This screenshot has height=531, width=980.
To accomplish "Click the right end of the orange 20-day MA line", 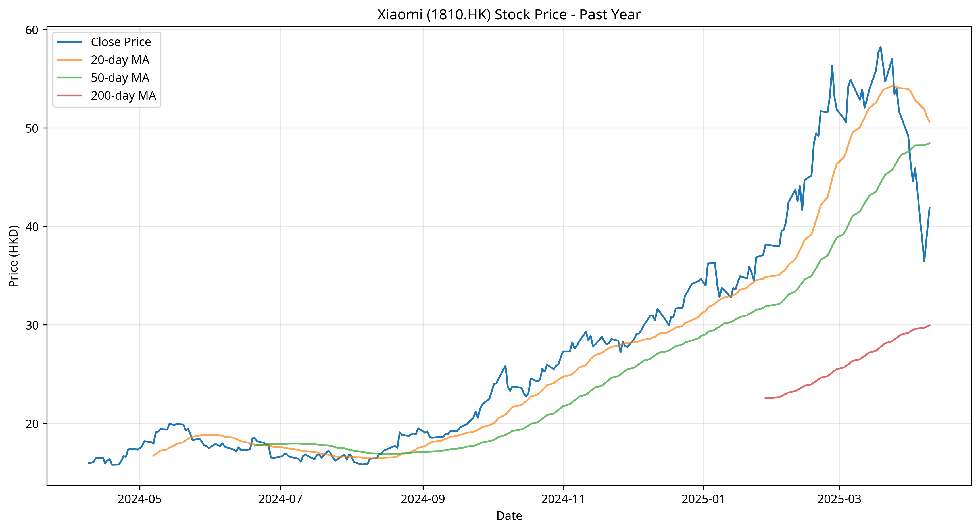I will [x=930, y=122].
